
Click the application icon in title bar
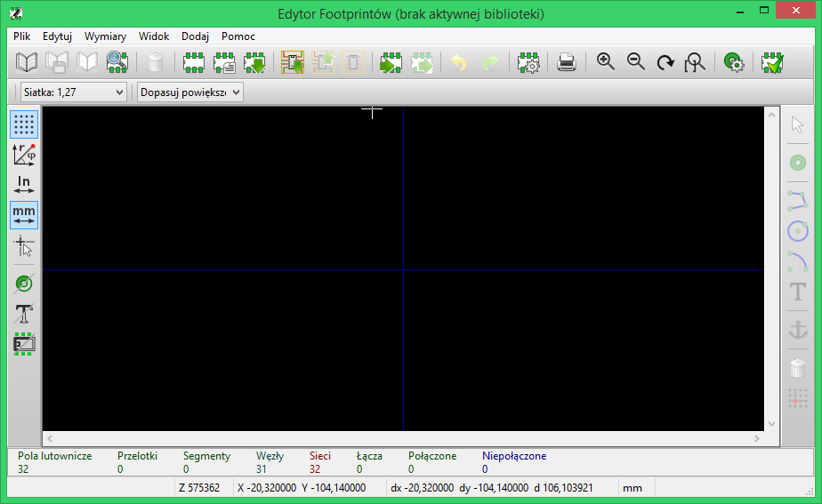point(16,12)
